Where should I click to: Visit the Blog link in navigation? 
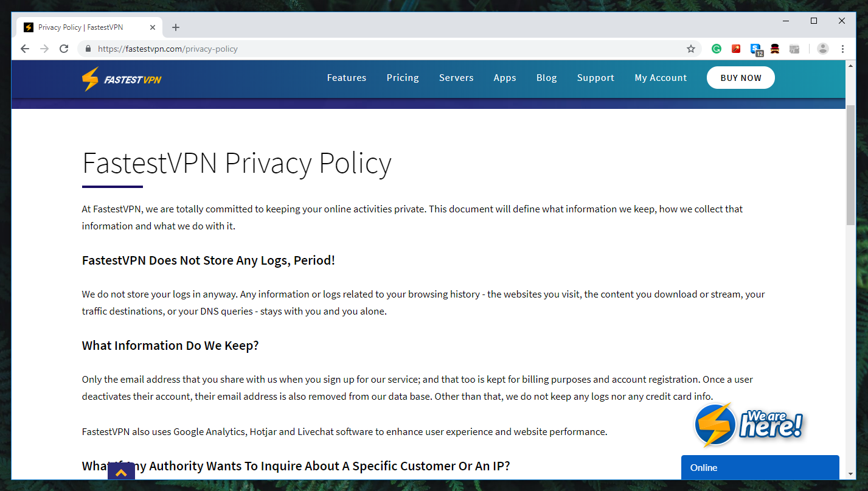point(547,78)
